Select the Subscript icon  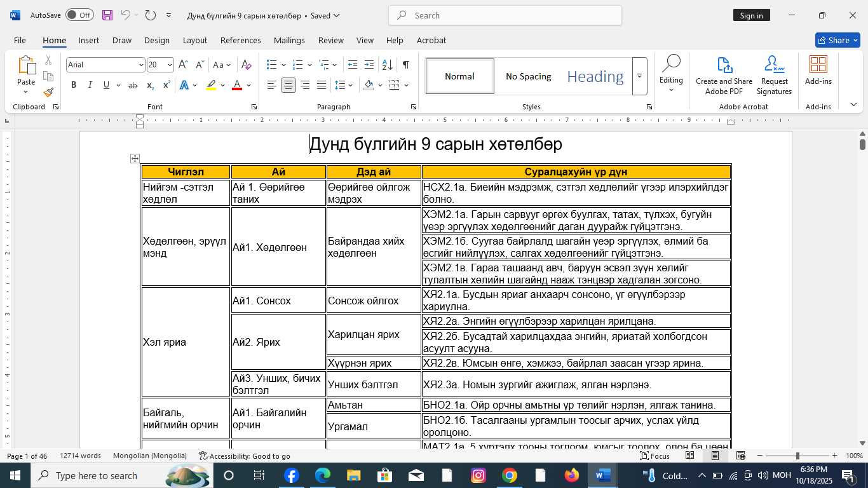coord(151,85)
